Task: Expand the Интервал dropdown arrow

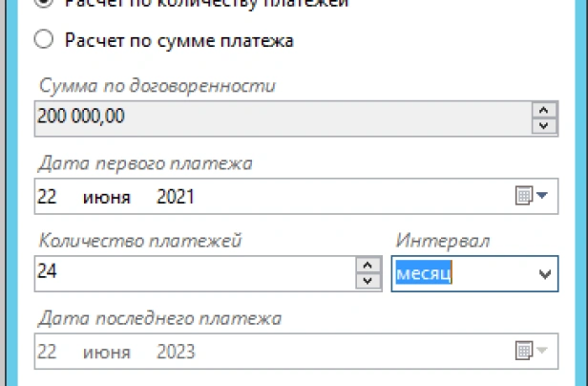Action: tap(545, 274)
